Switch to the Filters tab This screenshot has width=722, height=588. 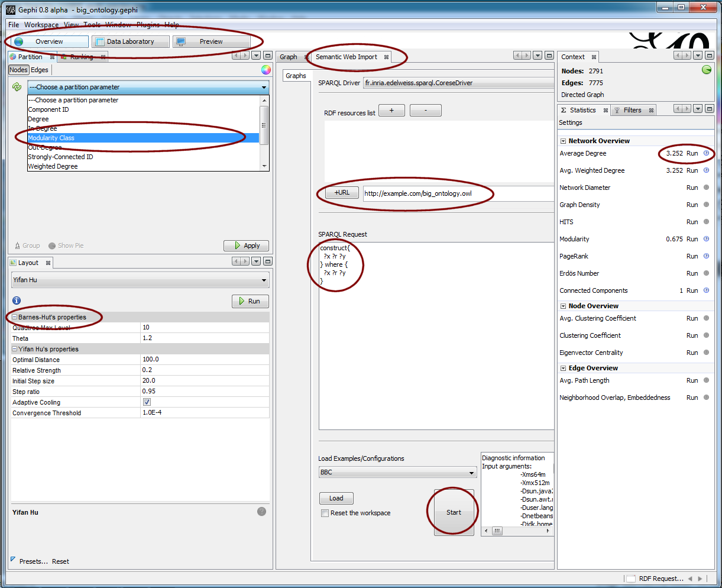tap(632, 110)
